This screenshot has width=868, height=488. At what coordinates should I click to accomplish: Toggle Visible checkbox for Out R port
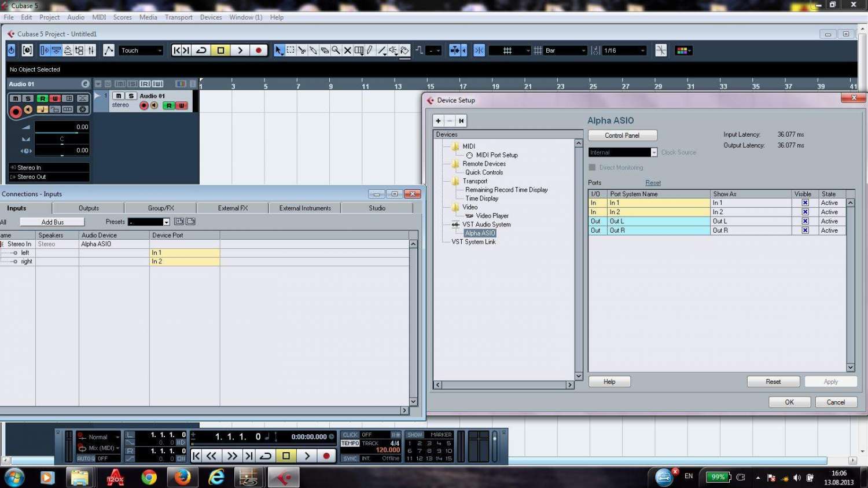(805, 230)
